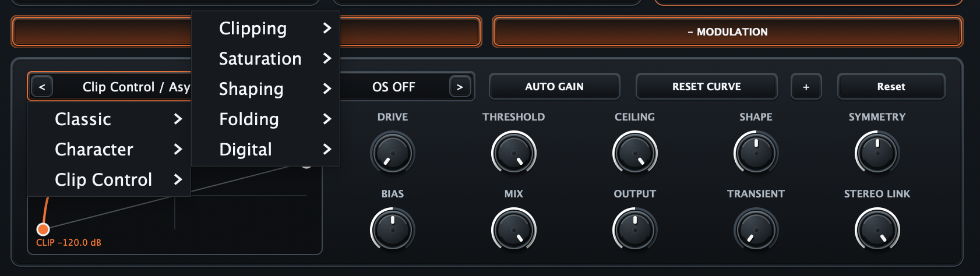Expand the Clipping submenu
The image size is (980, 276).
pos(266,28)
